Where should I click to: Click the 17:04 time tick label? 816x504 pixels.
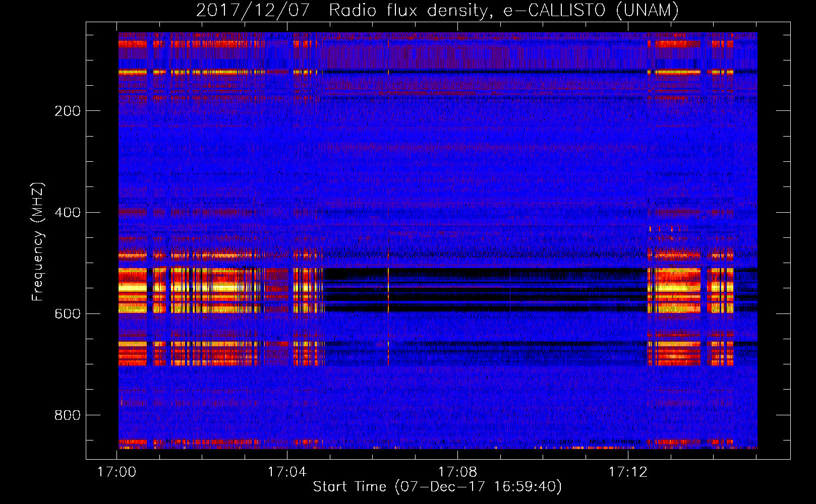287,472
